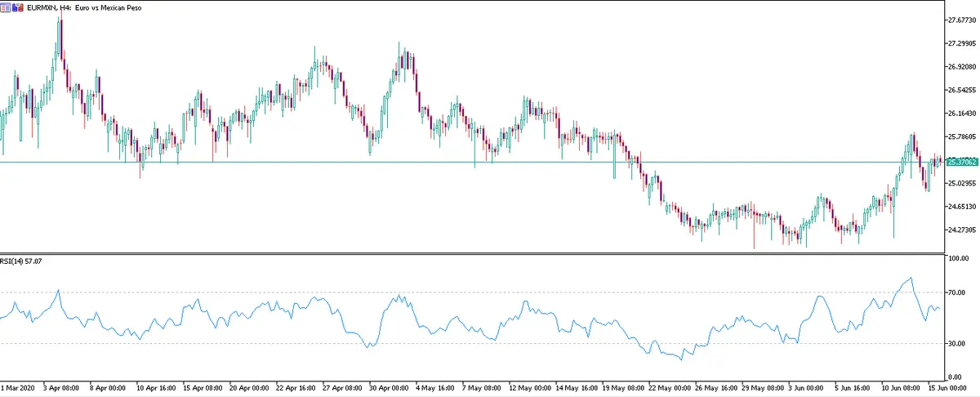
Task: Click the RSI(14) 57.07 indicator label
Action: pos(22,262)
